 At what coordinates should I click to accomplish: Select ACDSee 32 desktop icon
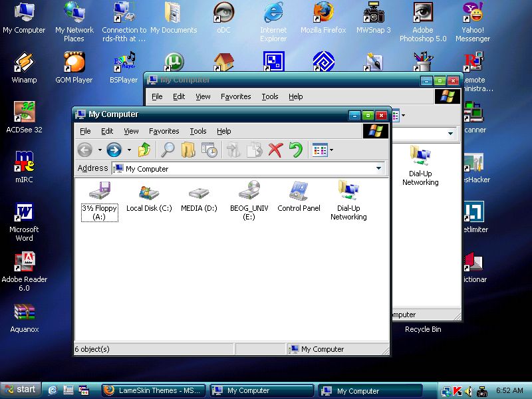(24, 118)
